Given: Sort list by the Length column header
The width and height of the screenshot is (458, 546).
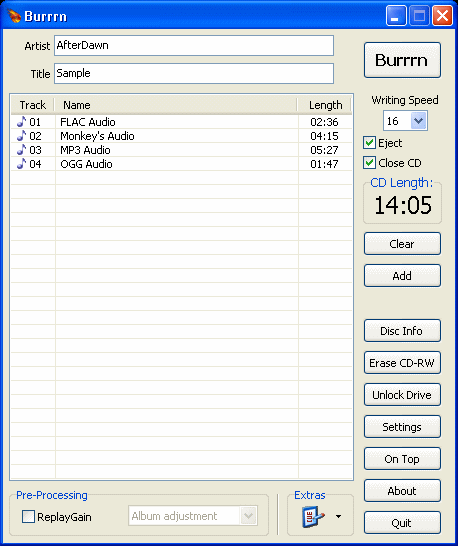Looking at the screenshot, I should click(x=325, y=105).
